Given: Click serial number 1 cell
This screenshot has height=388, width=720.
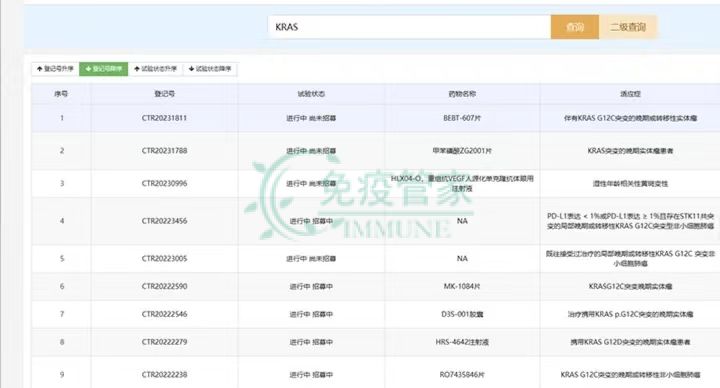Looking at the screenshot, I should tap(62, 118).
